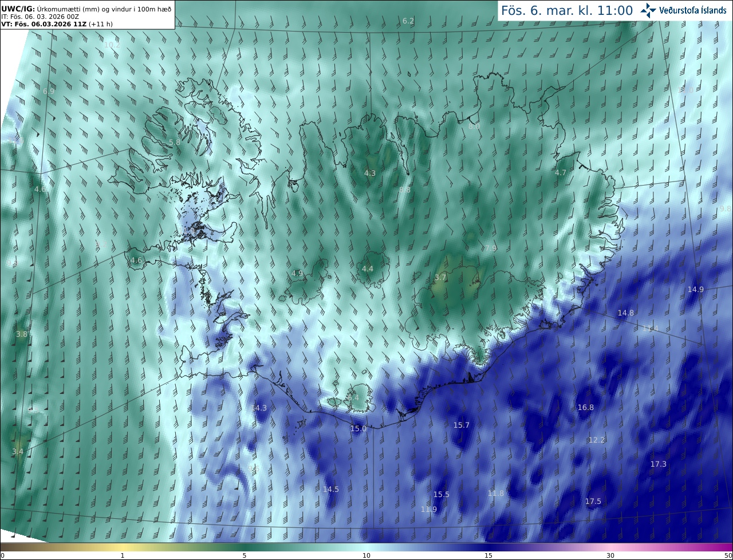
Task: Click the Veðurstofa Íslands logo icon
Action: coord(648,10)
